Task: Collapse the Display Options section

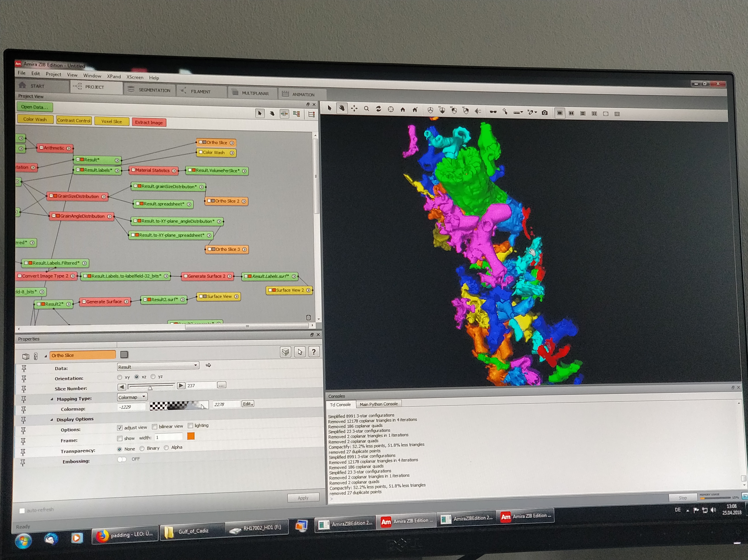Action: pos(52,420)
